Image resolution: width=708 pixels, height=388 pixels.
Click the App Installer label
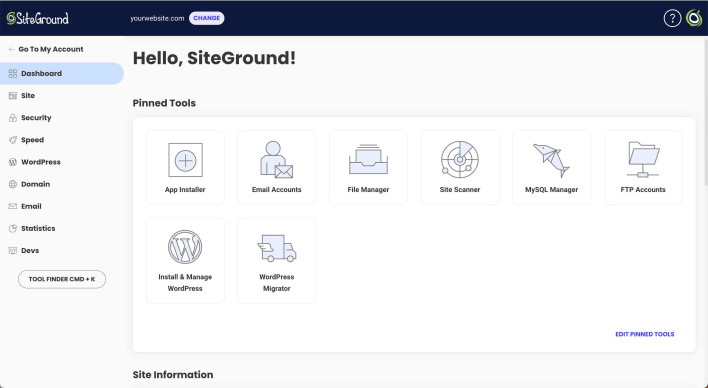pyautogui.click(x=185, y=190)
